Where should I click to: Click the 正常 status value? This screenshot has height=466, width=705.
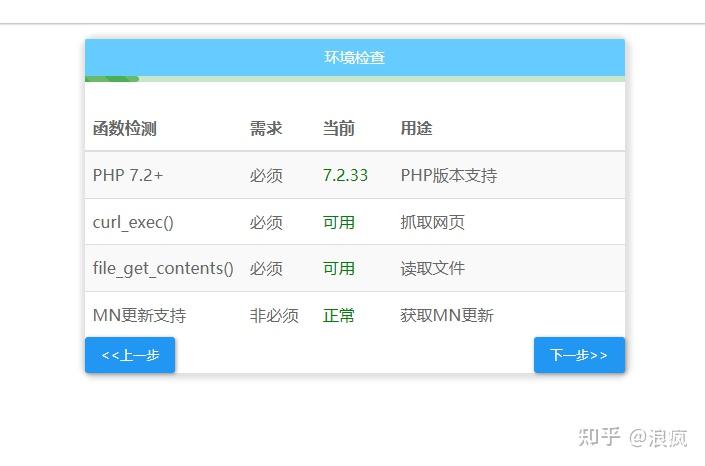click(339, 316)
